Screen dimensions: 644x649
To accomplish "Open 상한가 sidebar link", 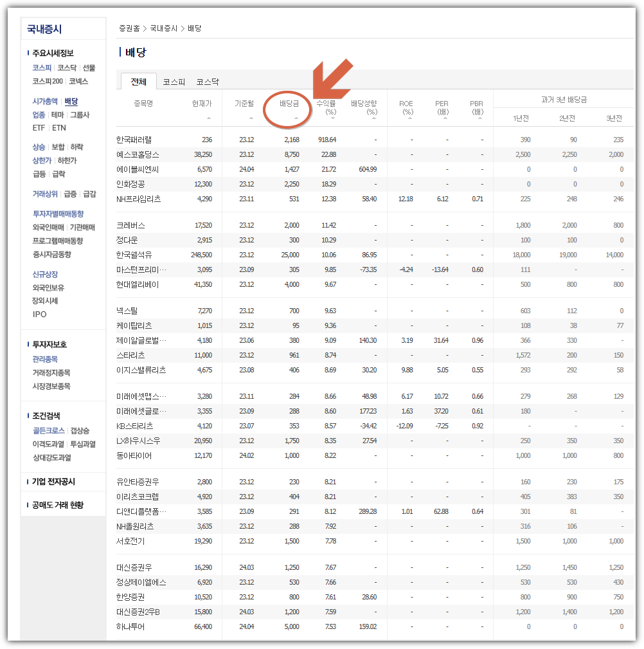I will 42,161.
